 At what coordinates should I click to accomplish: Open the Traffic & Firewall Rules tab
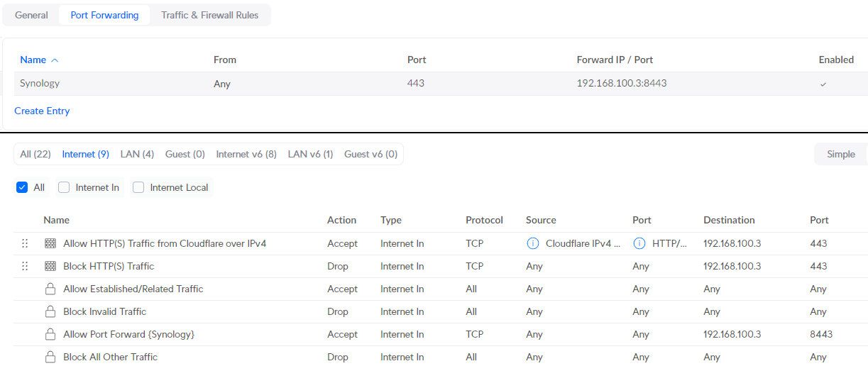(x=209, y=15)
